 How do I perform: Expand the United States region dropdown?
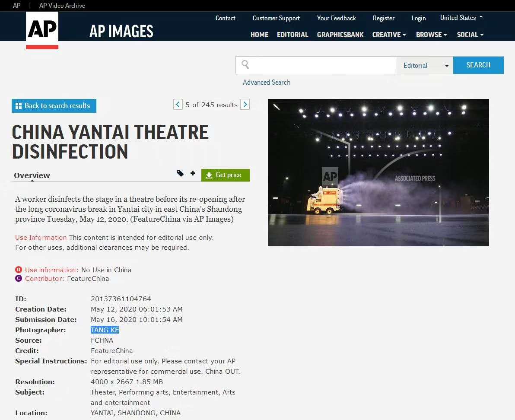pyautogui.click(x=461, y=18)
